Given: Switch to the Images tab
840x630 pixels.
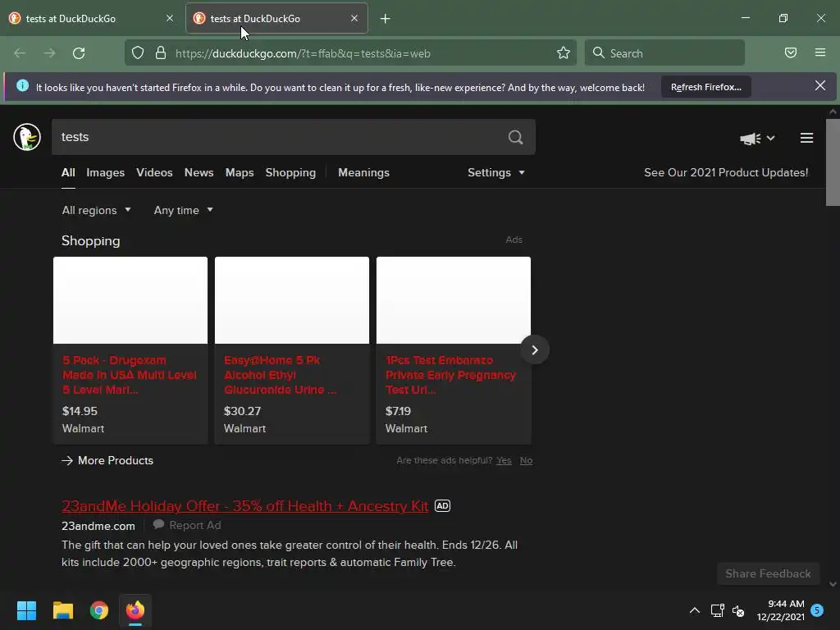Looking at the screenshot, I should [106, 172].
